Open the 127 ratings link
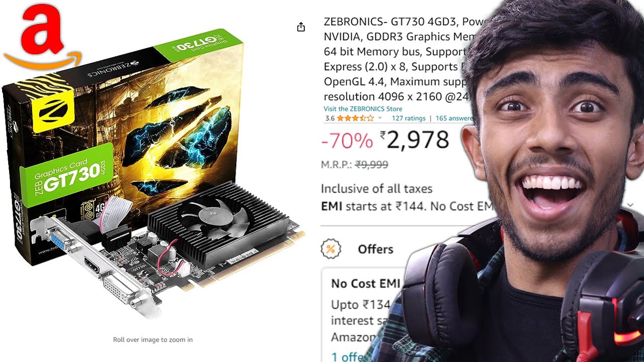The image size is (644, 362). (408, 119)
